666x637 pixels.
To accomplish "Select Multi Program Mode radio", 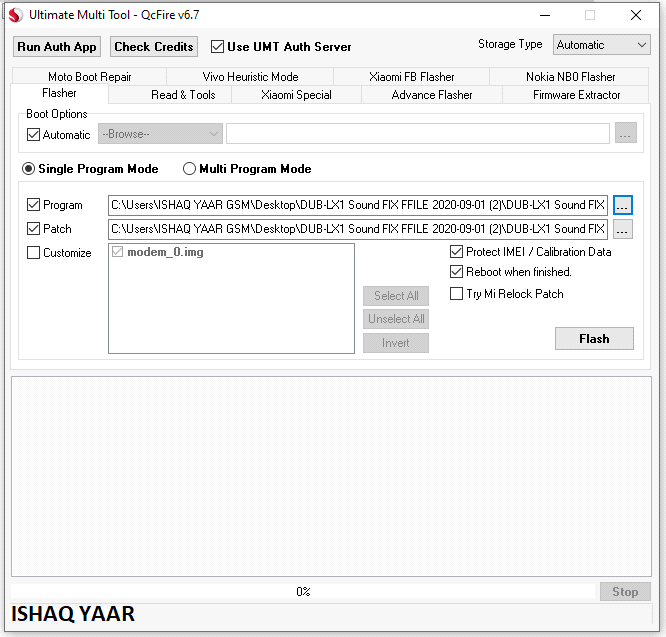I will click(189, 169).
